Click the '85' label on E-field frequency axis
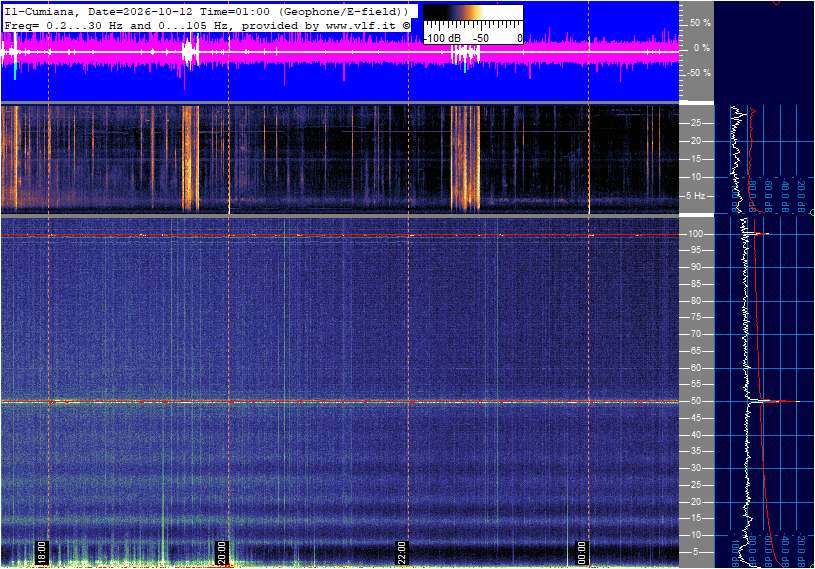Image resolution: width=815 pixels, height=569 pixels. [695, 284]
